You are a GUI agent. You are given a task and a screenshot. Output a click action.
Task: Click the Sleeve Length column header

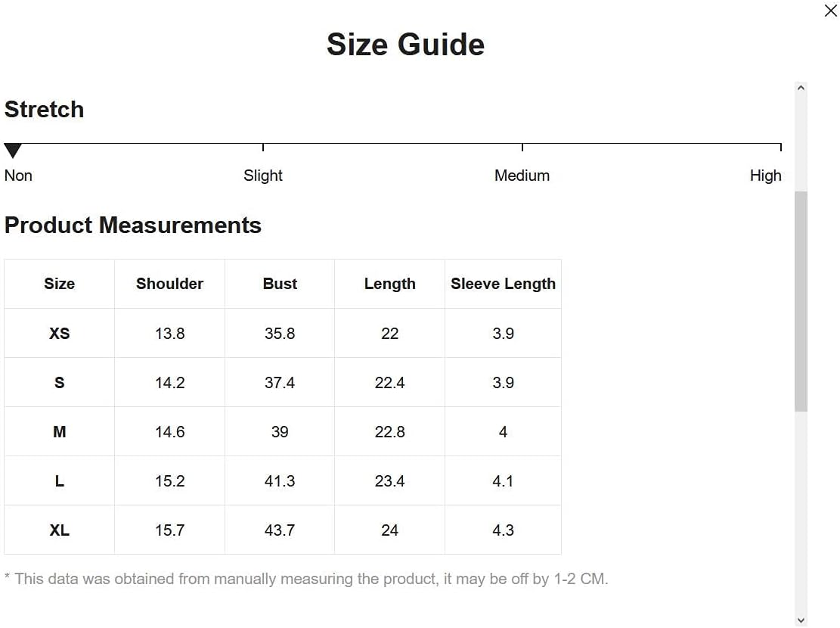[x=503, y=284]
